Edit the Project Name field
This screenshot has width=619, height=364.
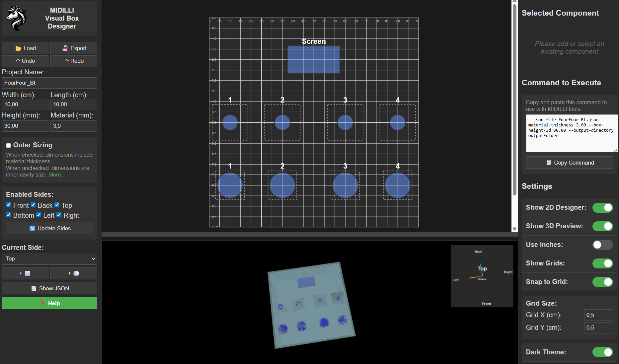pos(49,83)
